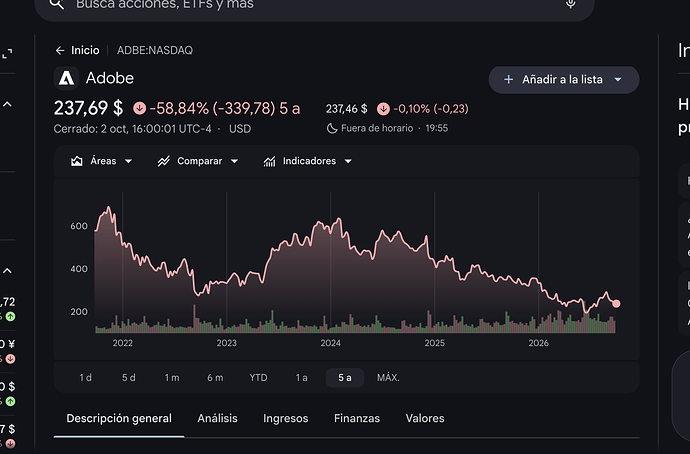Switch to the Descripción general tab

click(x=119, y=418)
